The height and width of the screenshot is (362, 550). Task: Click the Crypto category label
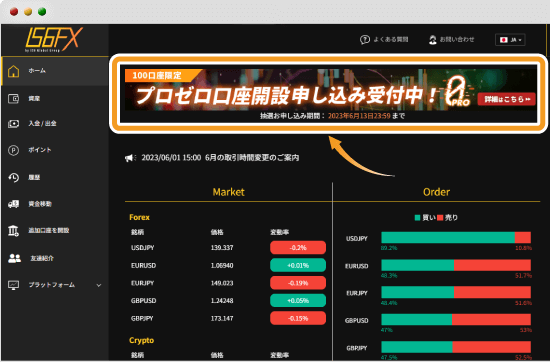tap(141, 340)
